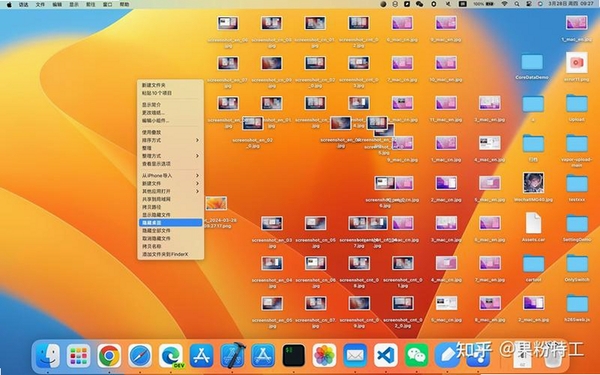Image resolution: width=600 pixels, height=375 pixels.
Task: Click WeChat status icon in menu bar
Action: 419,4
